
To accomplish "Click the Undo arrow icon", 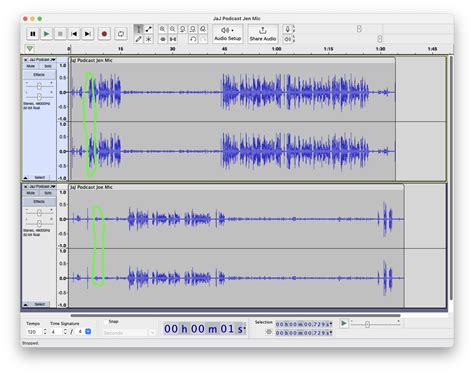I will point(193,39).
